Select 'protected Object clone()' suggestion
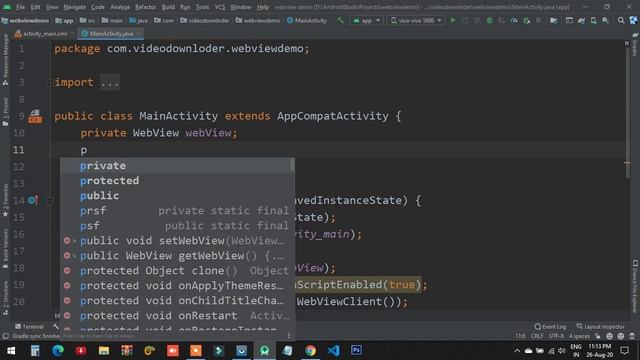This screenshot has width=640, height=360. (176, 271)
